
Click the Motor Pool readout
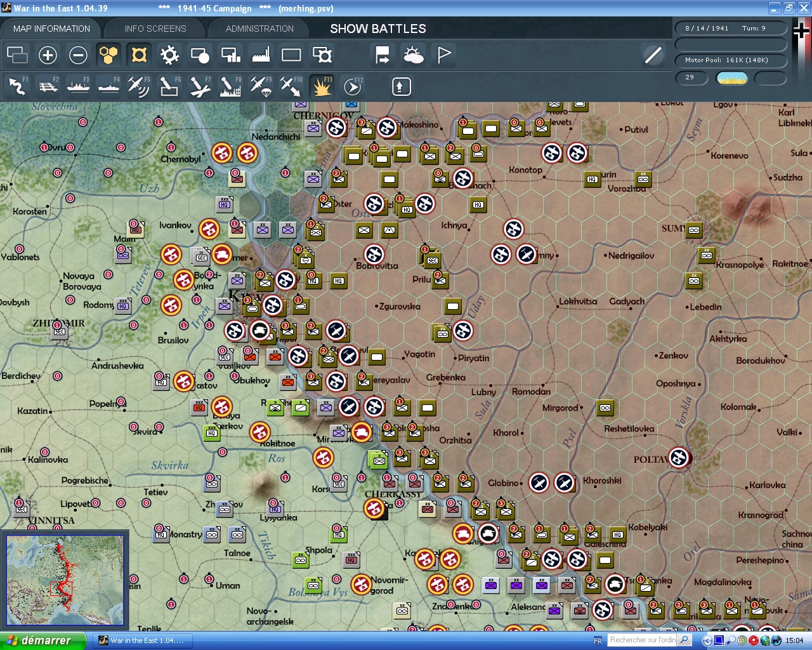(x=731, y=60)
